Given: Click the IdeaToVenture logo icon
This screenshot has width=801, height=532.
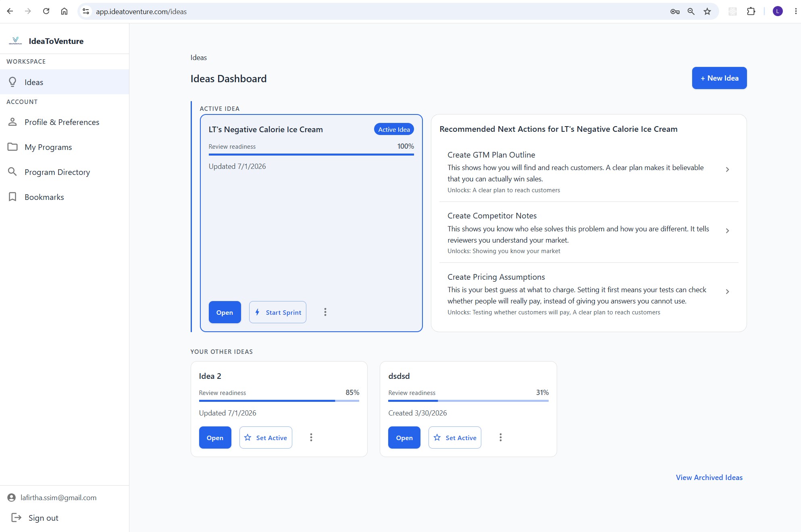Looking at the screenshot, I should pyautogui.click(x=15, y=41).
